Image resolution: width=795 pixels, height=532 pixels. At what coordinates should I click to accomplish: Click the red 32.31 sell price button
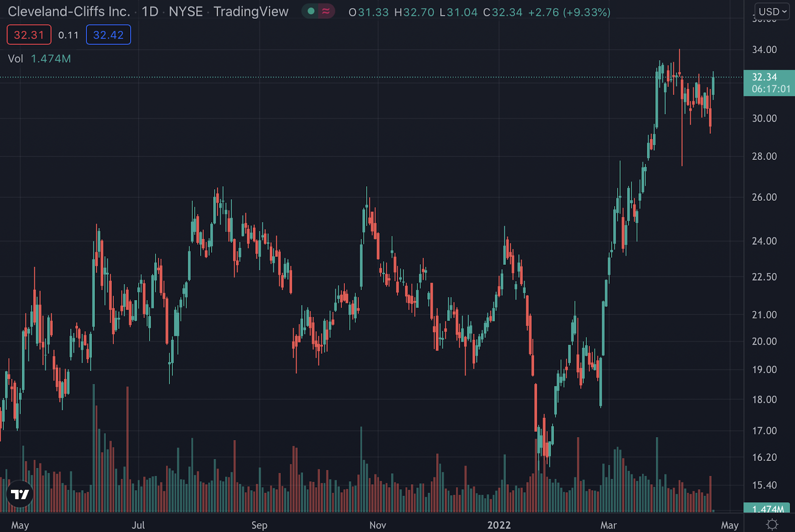pos(29,35)
